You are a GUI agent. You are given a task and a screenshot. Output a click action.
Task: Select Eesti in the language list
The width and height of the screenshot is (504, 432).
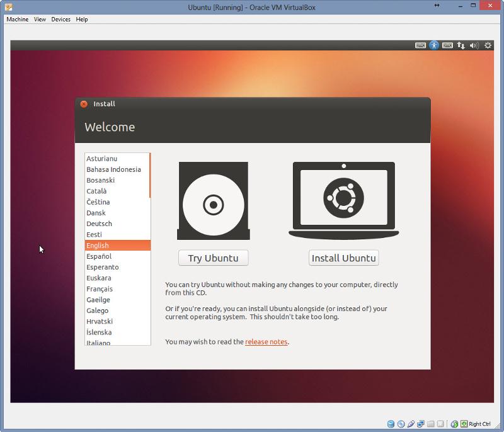tap(117, 235)
